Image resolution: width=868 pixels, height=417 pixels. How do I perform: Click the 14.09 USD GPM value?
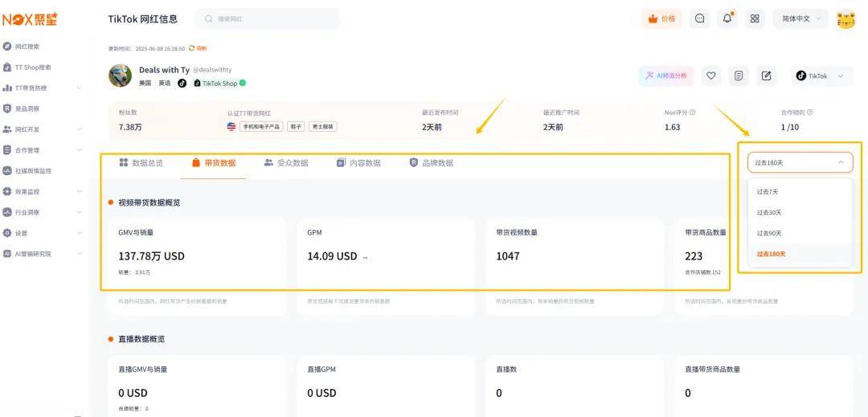(x=332, y=256)
